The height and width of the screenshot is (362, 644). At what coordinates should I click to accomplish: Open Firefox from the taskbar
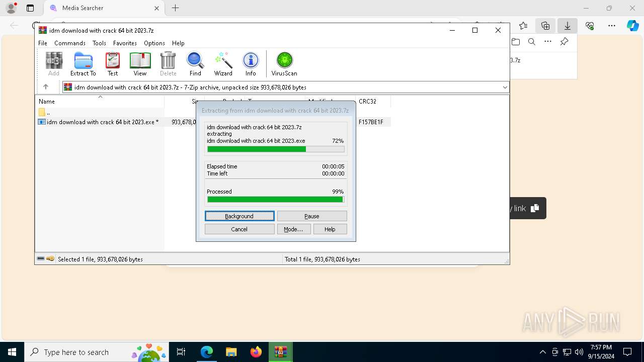tap(256, 352)
